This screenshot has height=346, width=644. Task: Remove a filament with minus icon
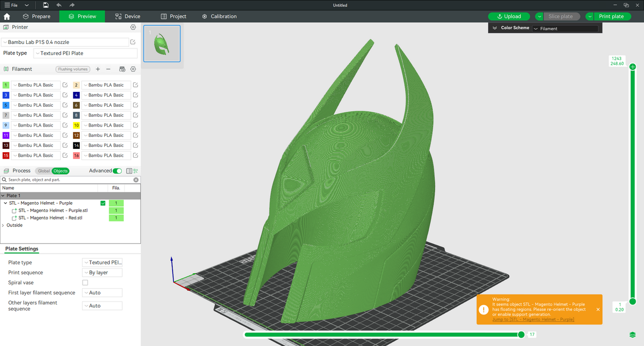tap(108, 69)
